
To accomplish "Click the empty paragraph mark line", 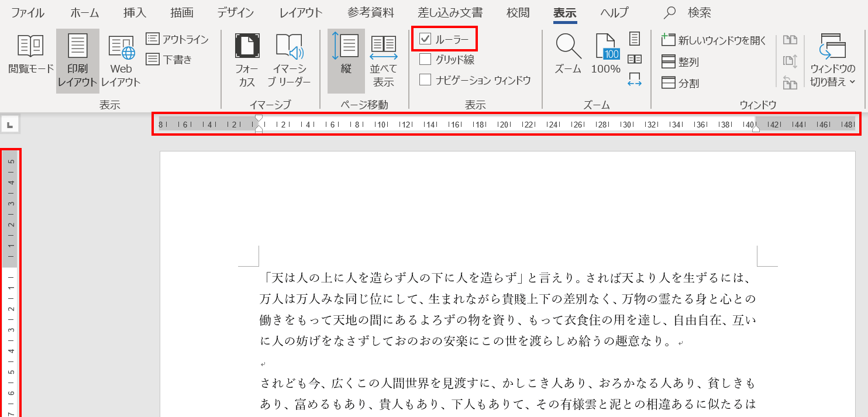I will [x=263, y=364].
